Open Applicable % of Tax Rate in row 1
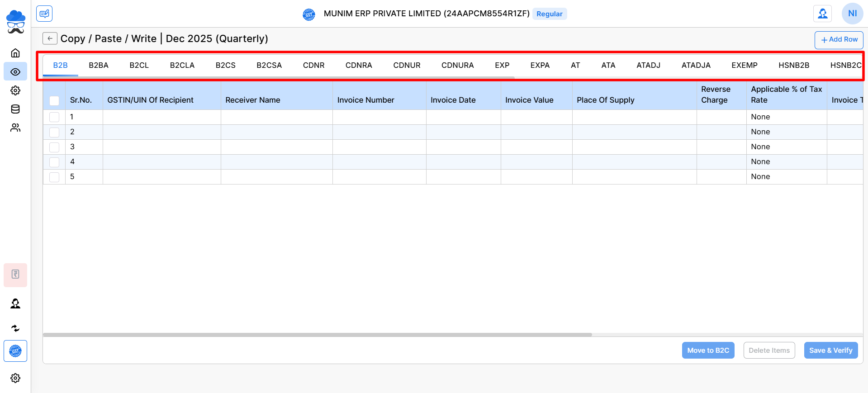The width and height of the screenshot is (868, 393). pos(786,117)
